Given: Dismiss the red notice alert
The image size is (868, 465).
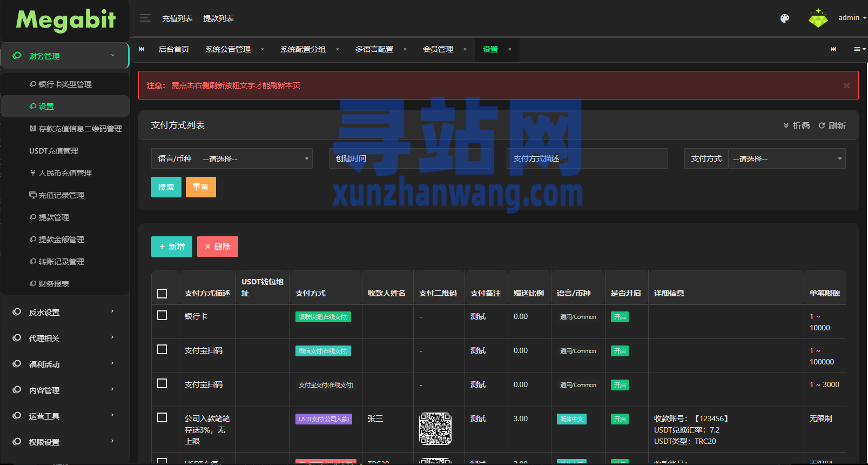Looking at the screenshot, I should [x=846, y=85].
